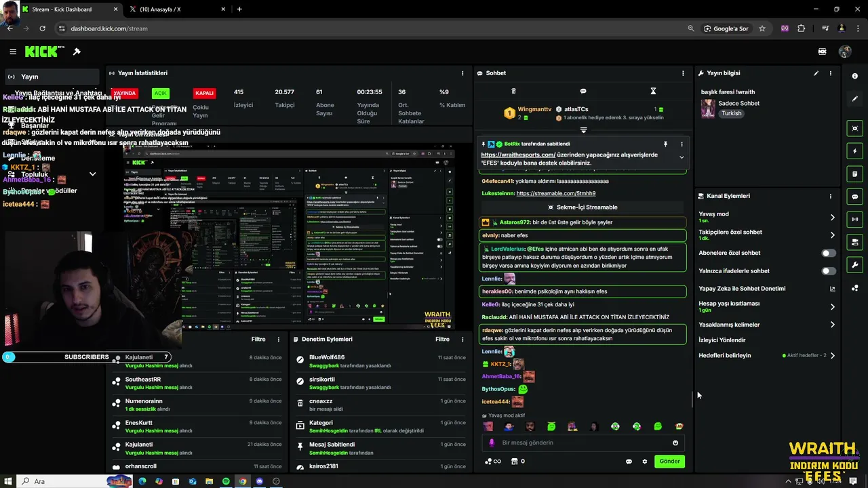Viewport: 868px width, 488px height.
Task: Unpin the BotRix pinned message
Action: (x=665, y=144)
